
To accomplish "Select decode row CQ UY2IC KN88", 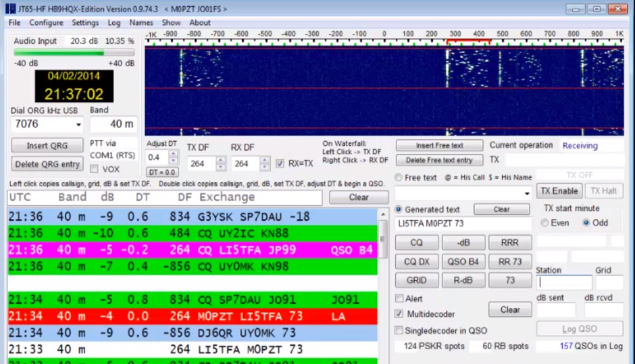I will [193, 233].
